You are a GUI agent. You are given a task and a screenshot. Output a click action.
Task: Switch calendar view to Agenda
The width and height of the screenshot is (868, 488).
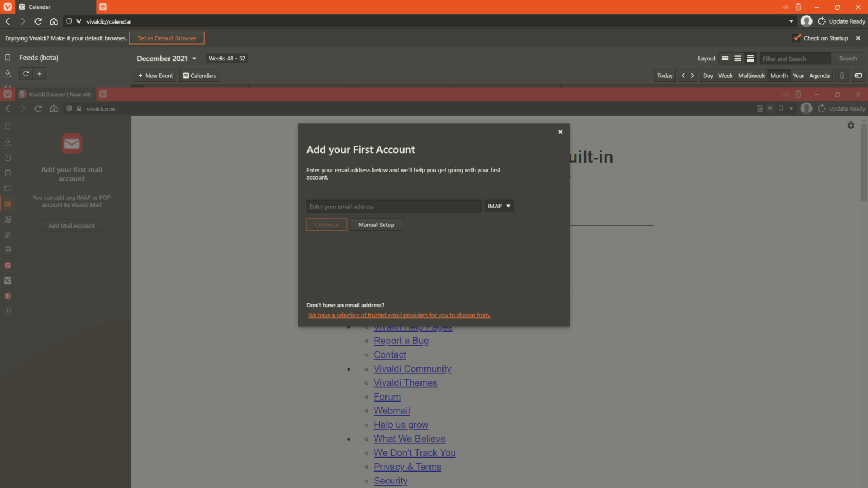coord(819,75)
